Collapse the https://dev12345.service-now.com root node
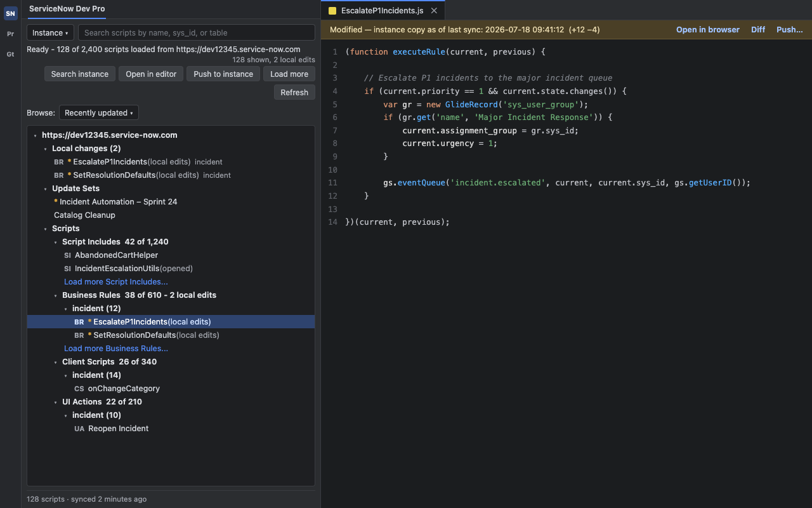Image resolution: width=812 pixels, height=508 pixels. pyautogui.click(x=36, y=136)
